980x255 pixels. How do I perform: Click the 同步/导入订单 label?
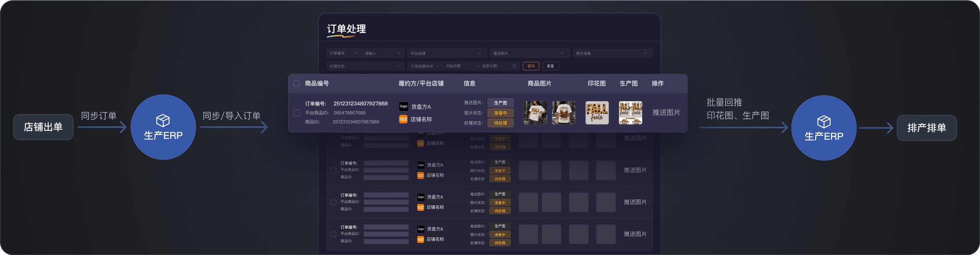[x=232, y=116]
